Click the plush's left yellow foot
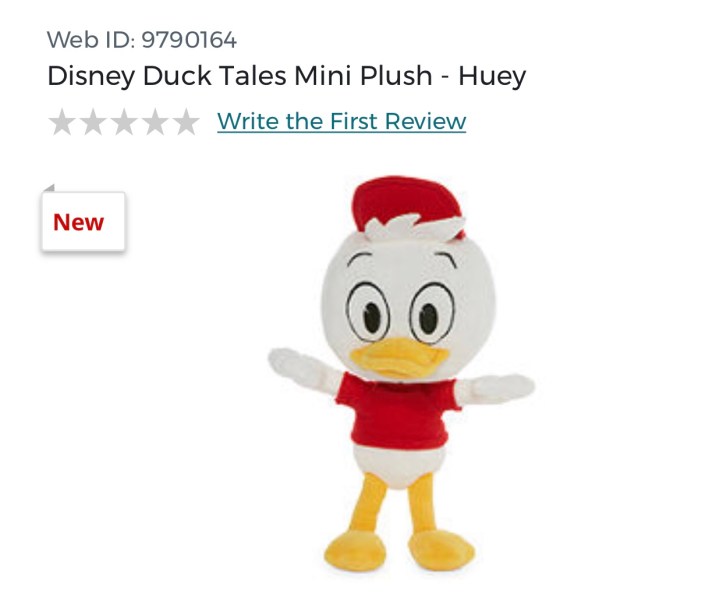The image size is (723, 612). click(x=355, y=552)
